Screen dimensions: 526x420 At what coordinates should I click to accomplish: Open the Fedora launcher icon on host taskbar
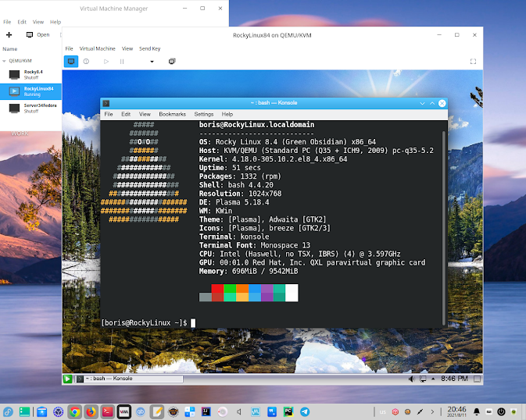point(8,411)
